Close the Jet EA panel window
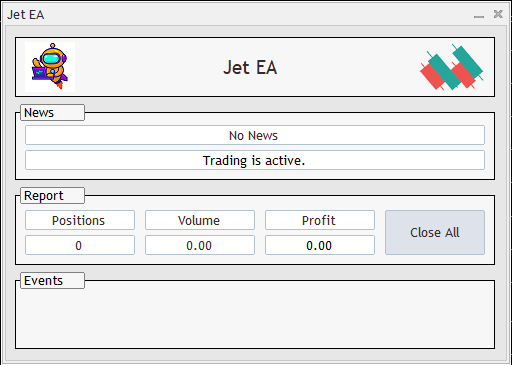512x365 pixels. click(x=498, y=14)
